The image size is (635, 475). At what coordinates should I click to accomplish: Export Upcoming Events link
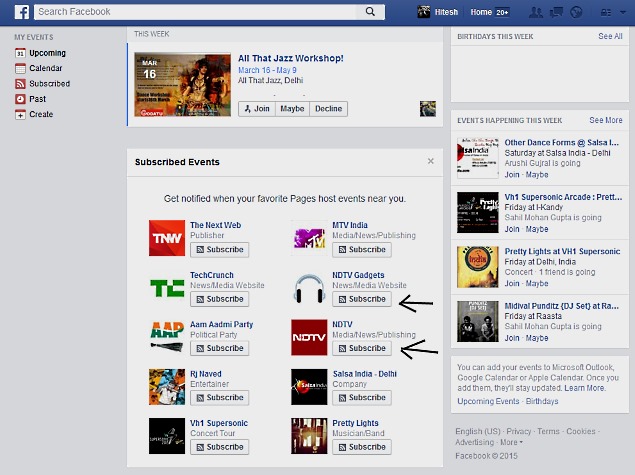click(488, 401)
